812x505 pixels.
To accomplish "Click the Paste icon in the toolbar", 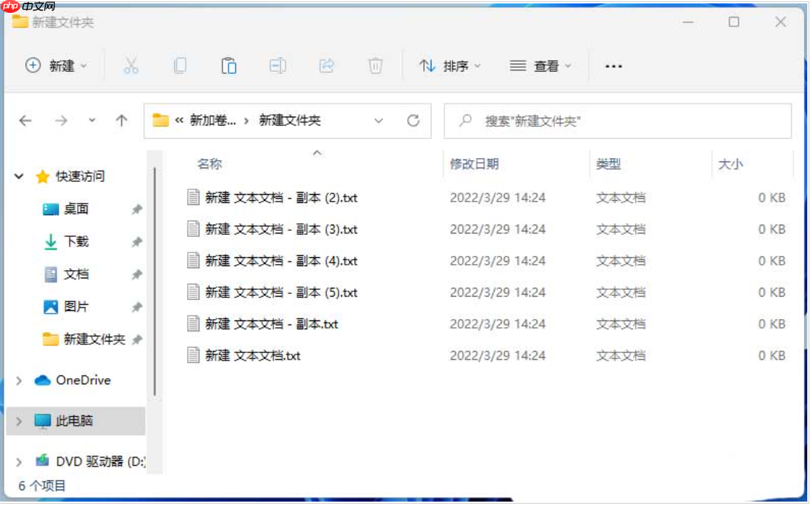I will (x=229, y=65).
